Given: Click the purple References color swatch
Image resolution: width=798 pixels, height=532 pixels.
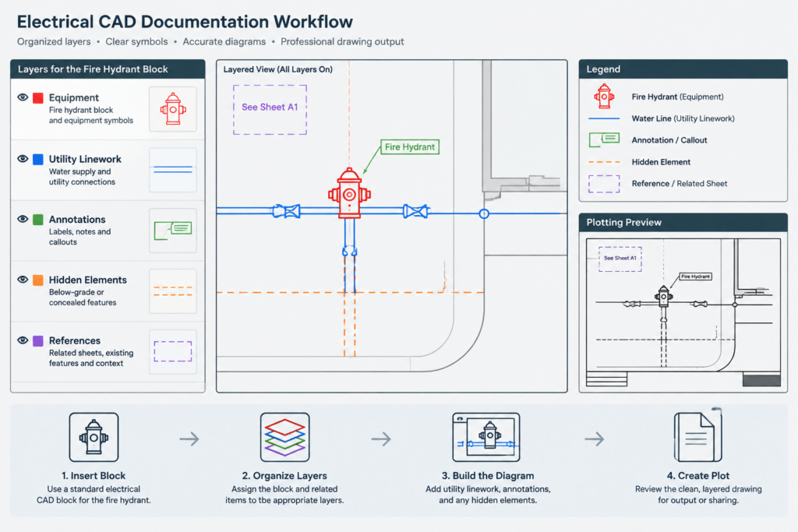Looking at the screenshot, I should point(38,340).
